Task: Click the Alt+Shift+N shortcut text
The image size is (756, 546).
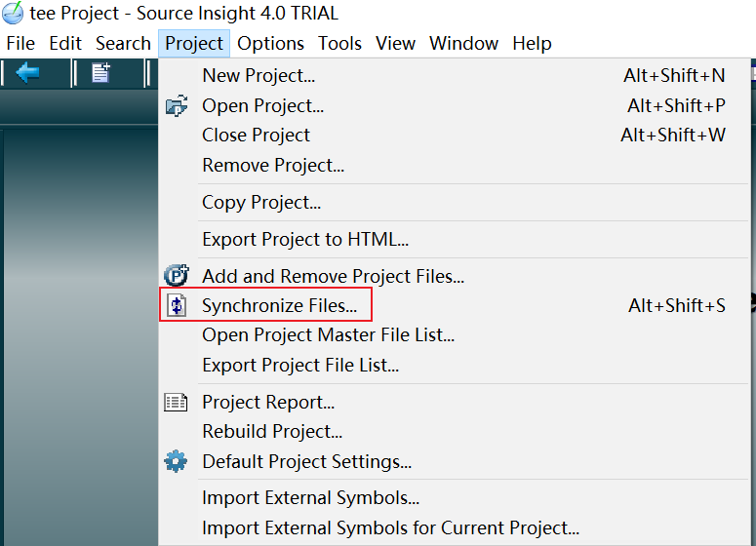Action: click(x=674, y=76)
